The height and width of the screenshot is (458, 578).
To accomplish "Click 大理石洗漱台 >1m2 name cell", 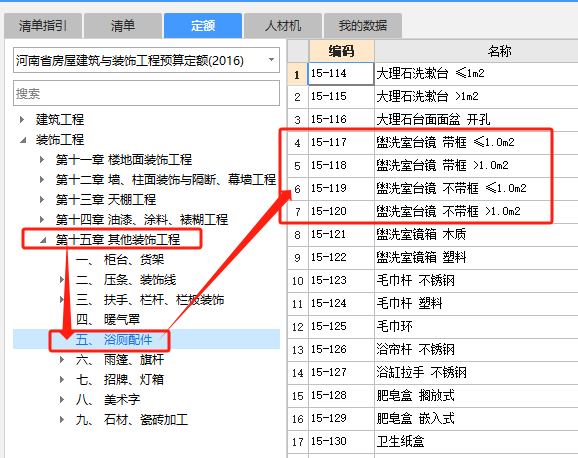I will tap(476, 97).
